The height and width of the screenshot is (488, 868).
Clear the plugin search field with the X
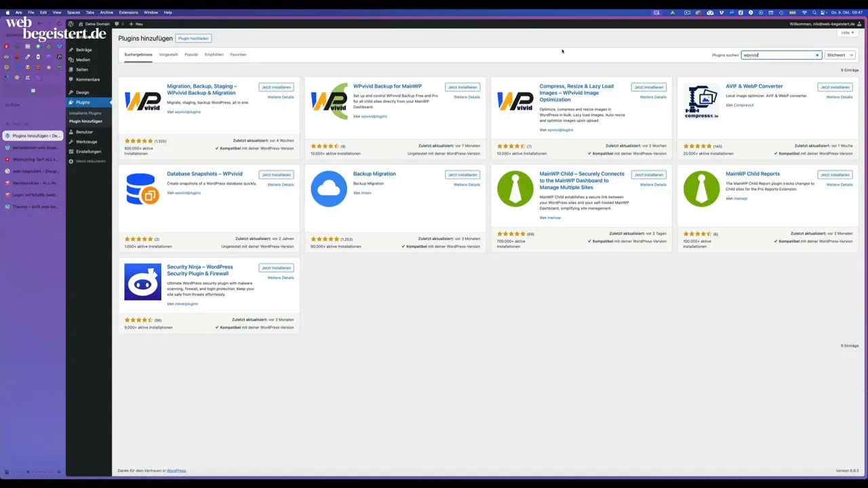point(817,55)
